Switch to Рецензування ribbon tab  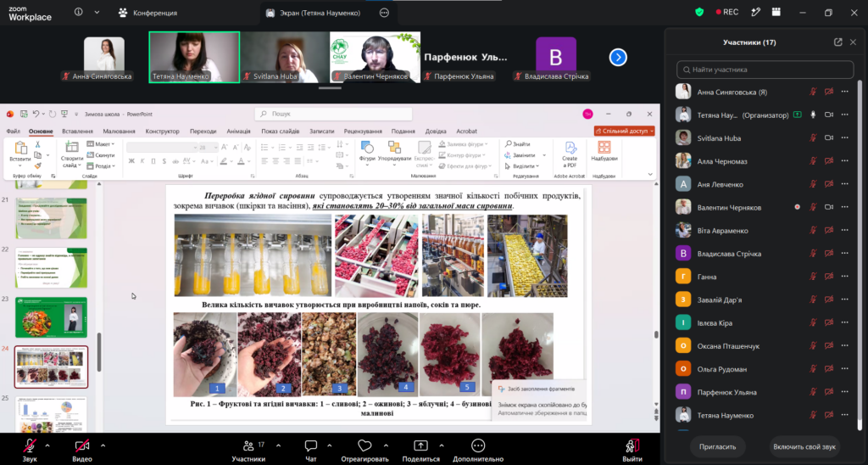tap(363, 132)
